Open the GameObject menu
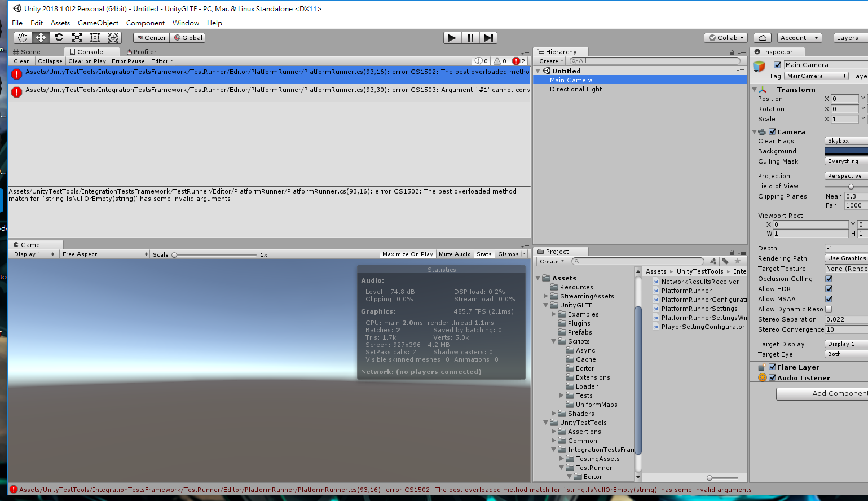 (x=99, y=23)
